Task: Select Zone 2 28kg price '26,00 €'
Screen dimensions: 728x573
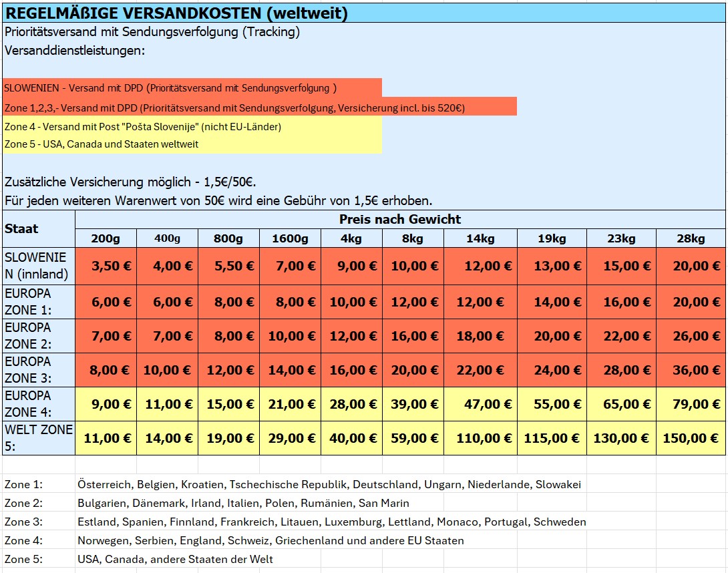Action: (x=691, y=336)
